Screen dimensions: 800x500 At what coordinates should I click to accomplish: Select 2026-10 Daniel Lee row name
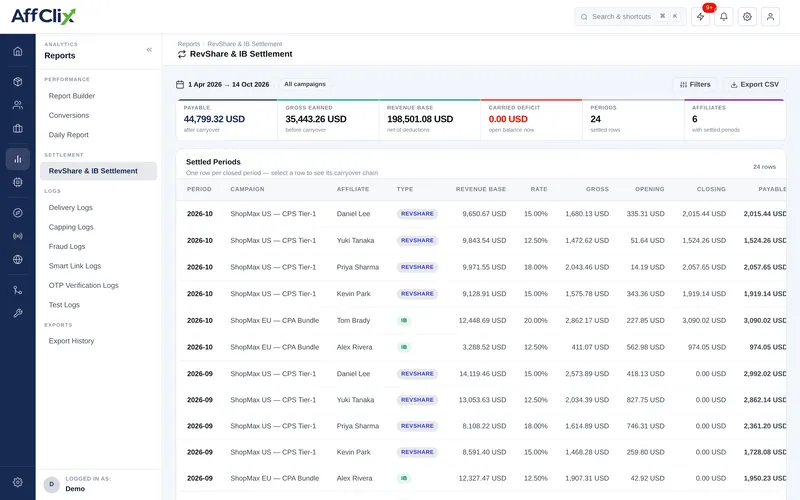(x=353, y=214)
